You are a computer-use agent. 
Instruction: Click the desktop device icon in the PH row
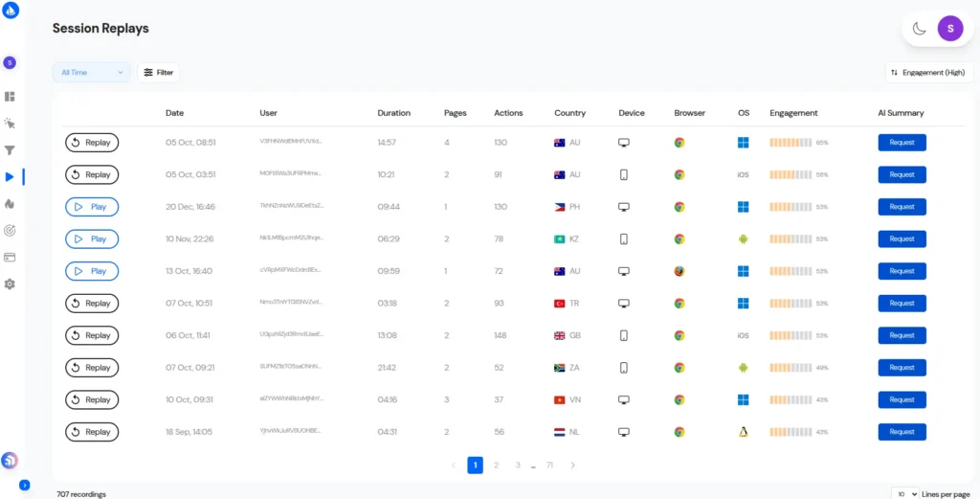click(x=623, y=207)
